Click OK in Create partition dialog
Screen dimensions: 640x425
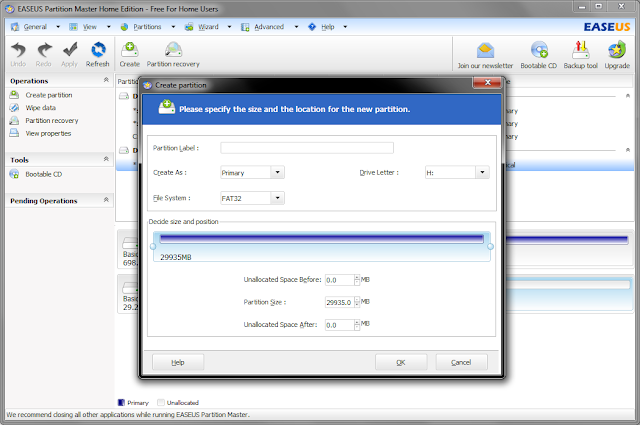click(x=401, y=362)
